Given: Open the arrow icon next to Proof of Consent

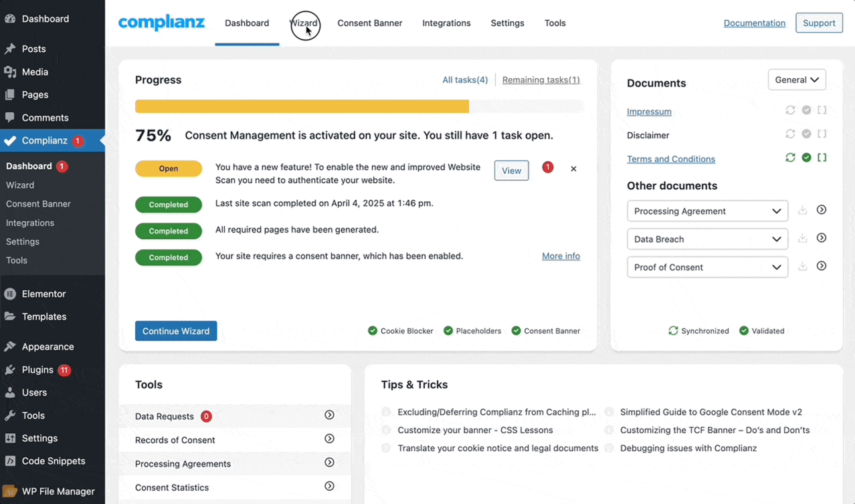Looking at the screenshot, I should pyautogui.click(x=822, y=266).
